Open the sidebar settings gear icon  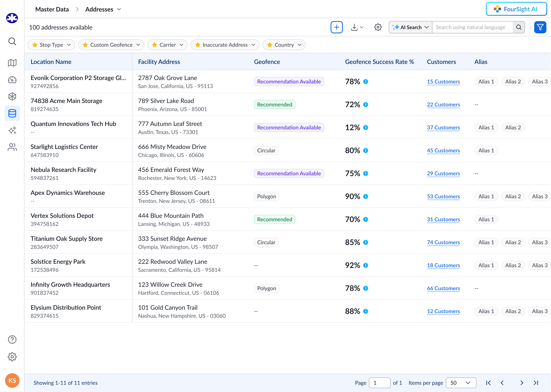pyautogui.click(x=12, y=357)
